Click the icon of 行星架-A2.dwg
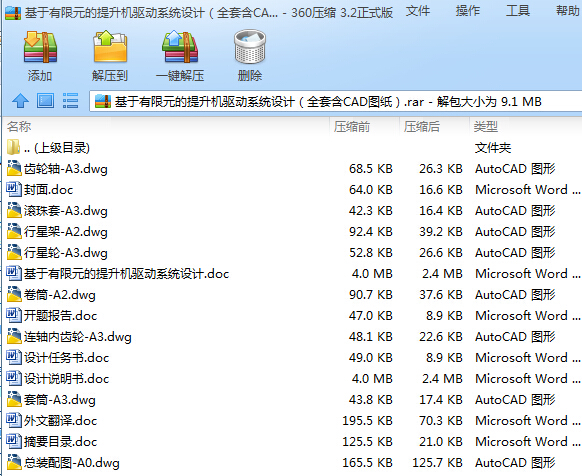582x476 pixels. click(14, 231)
